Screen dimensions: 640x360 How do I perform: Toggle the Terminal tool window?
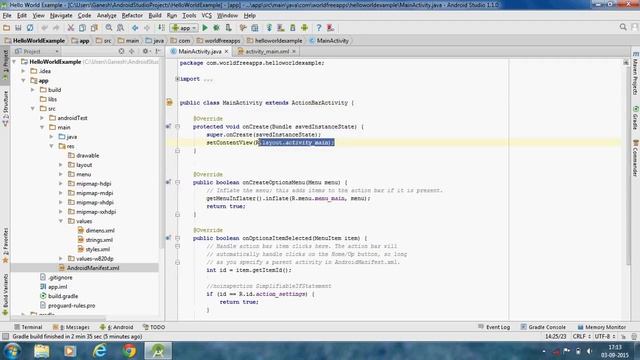[28, 327]
